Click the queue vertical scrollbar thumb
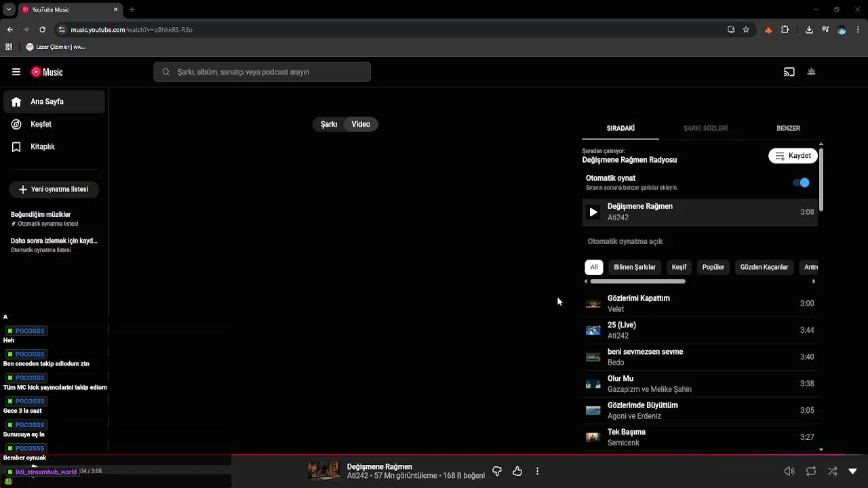This screenshot has width=868, height=488. [821, 180]
